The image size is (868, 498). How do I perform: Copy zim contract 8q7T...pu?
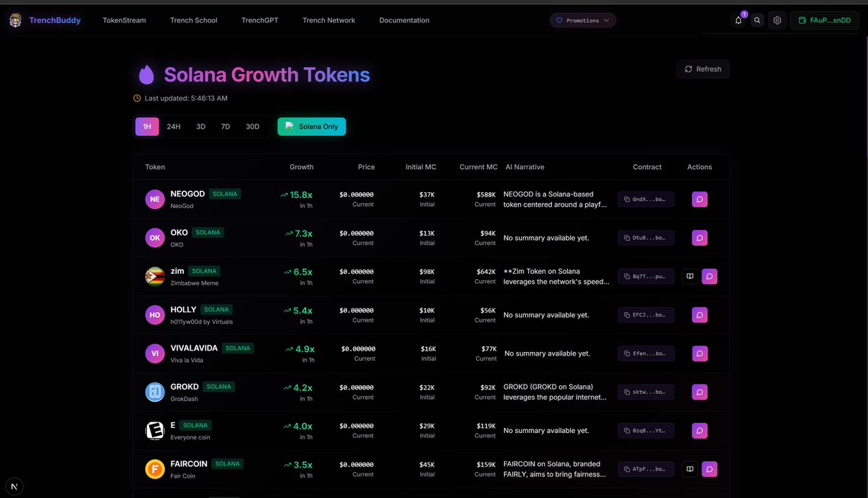pos(646,276)
